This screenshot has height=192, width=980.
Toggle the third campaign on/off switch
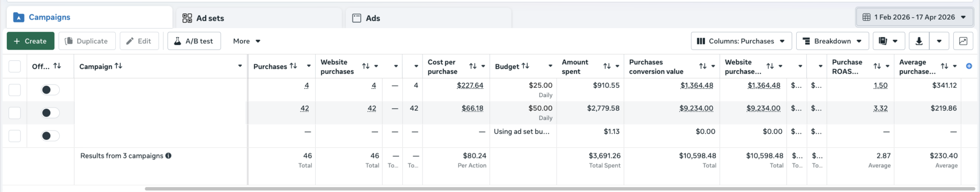tap(50, 136)
